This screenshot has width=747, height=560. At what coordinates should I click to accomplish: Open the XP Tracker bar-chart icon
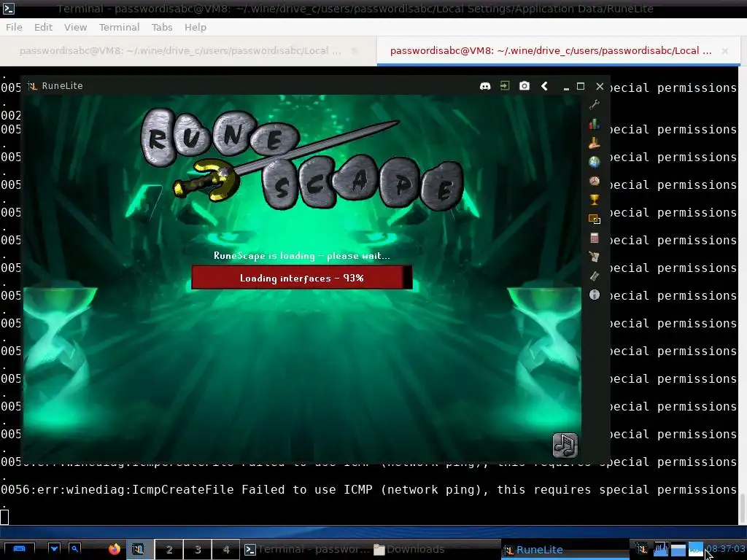pyautogui.click(x=594, y=124)
